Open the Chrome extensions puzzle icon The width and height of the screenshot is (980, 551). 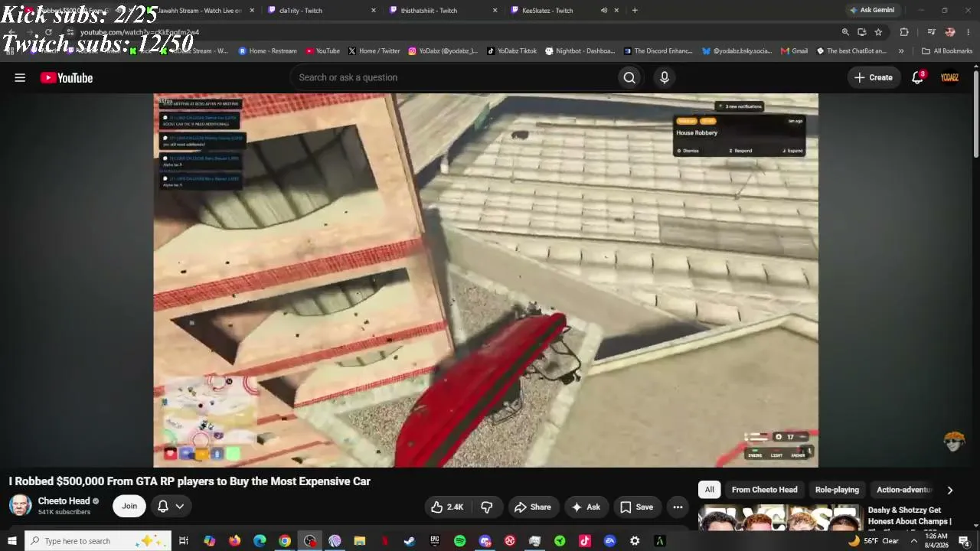click(x=904, y=32)
